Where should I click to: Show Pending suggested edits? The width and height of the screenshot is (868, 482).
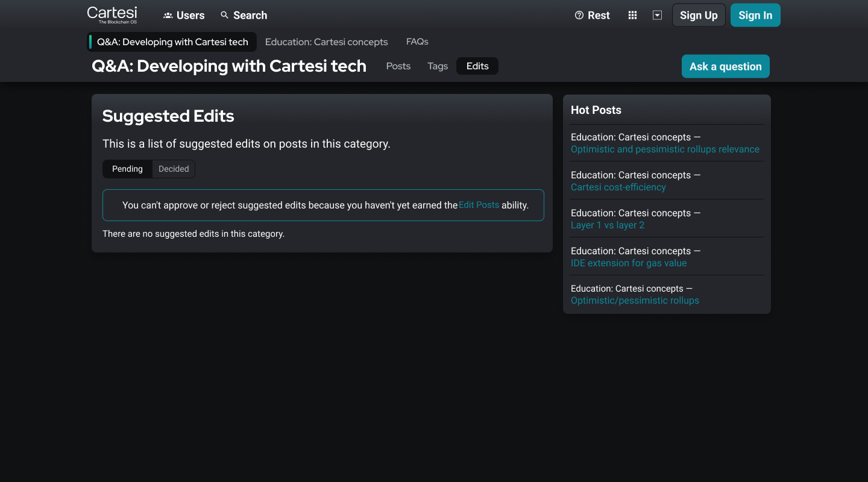tap(127, 169)
